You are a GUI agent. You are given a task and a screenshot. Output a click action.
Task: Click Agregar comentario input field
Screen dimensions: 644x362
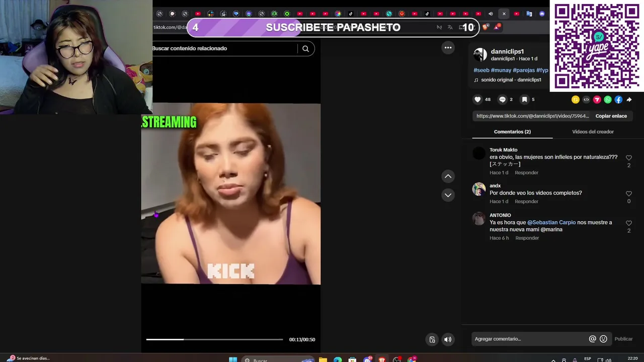pyautogui.click(x=530, y=339)
